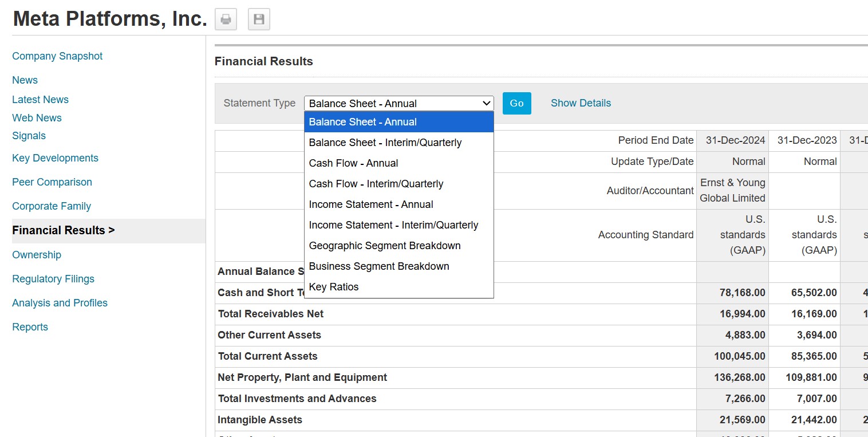
Task: Select Cash Flow - Interim/Quarterly option
Action: tap(376, 184)
